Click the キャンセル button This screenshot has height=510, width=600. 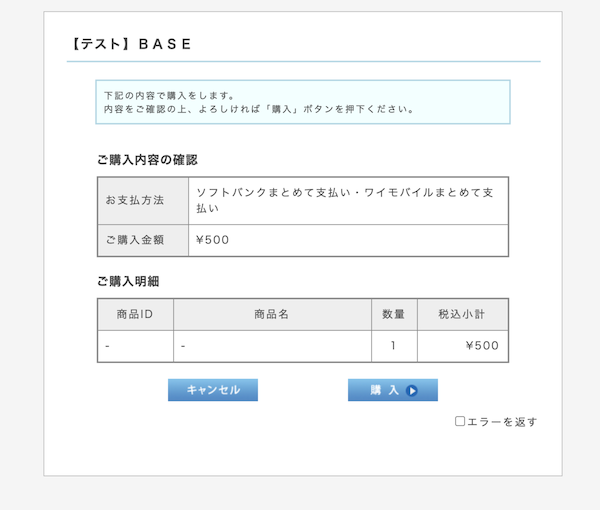coord(213,390)
